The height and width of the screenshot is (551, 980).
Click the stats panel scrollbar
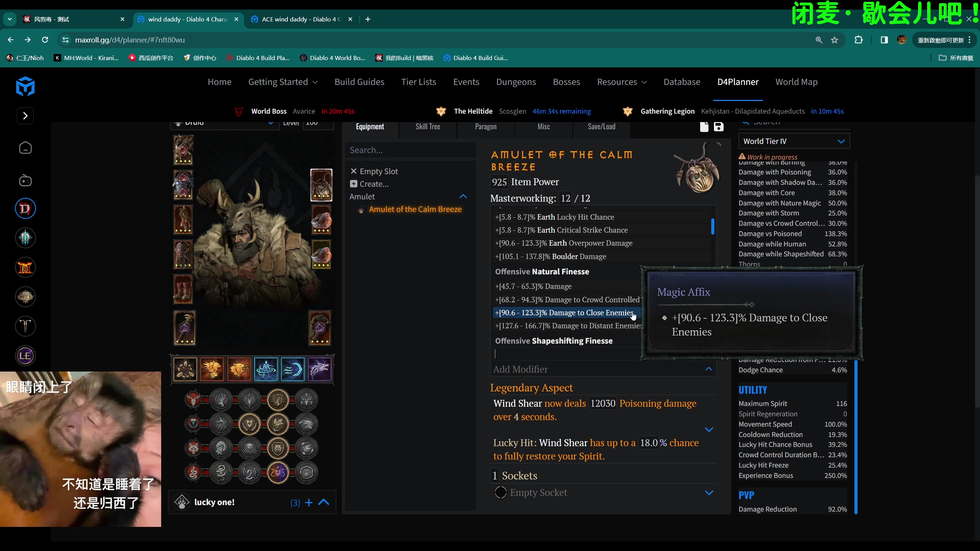856,436
